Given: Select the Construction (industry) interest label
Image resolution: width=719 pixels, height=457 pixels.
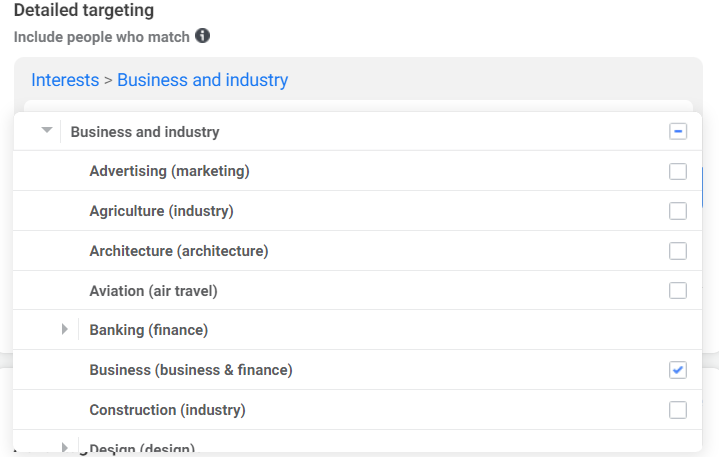Looking at the screenshot, I should coord(167,410).
